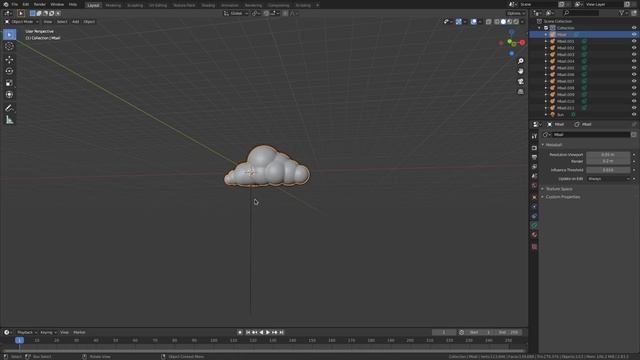Image resolution: width=640 pixels, height=360 pixels.
Task: Open the Object properties tab
Action: click(534, 197)
